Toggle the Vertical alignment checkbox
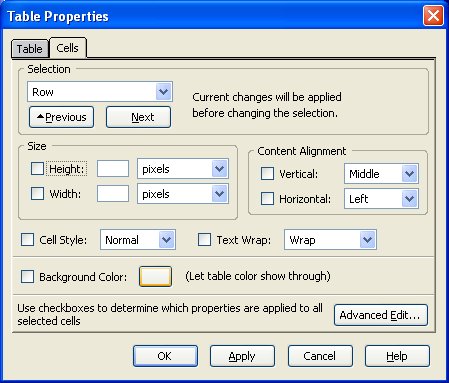The image size is (449, 383). [267, 174]
